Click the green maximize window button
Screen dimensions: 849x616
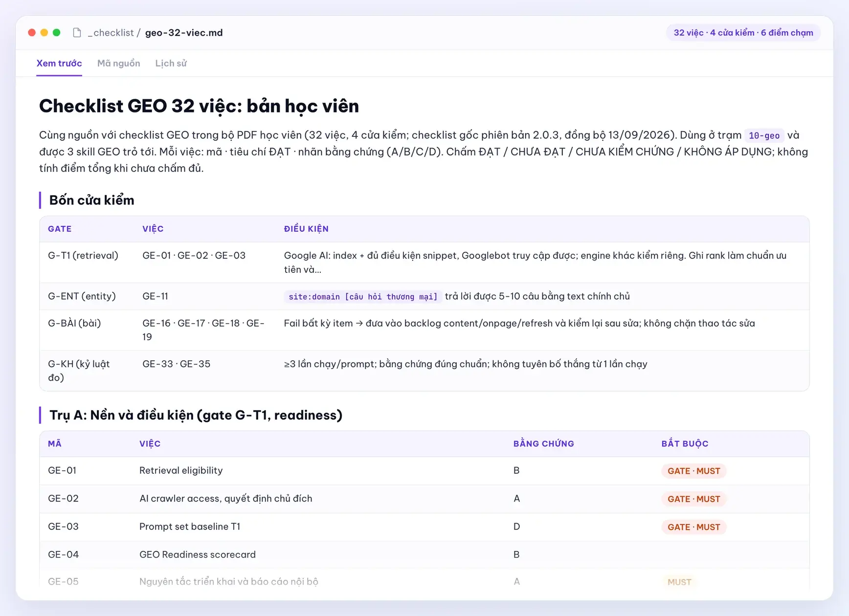click(x=56, y=33)
